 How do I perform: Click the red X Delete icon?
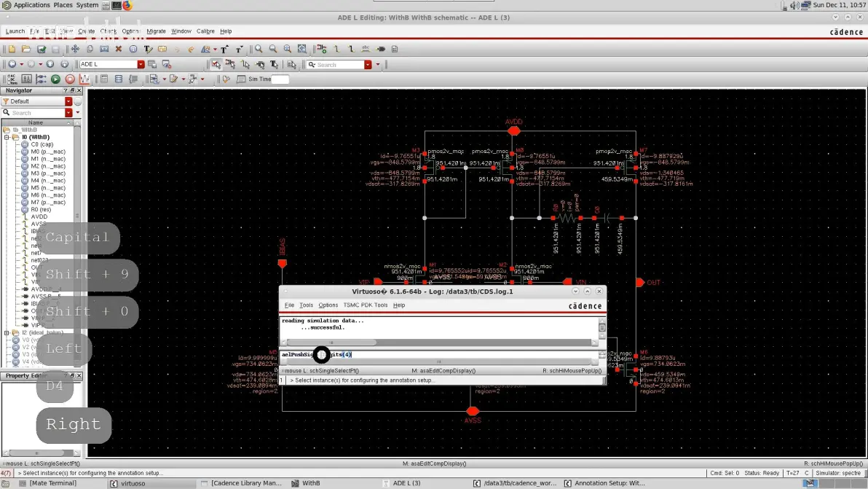pyautogui.click(x=119, y=50)
